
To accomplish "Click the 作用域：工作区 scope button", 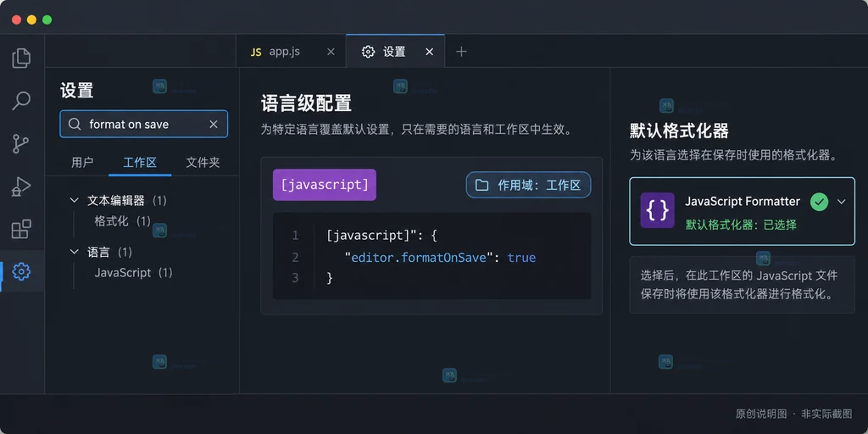I will [528, 185].
